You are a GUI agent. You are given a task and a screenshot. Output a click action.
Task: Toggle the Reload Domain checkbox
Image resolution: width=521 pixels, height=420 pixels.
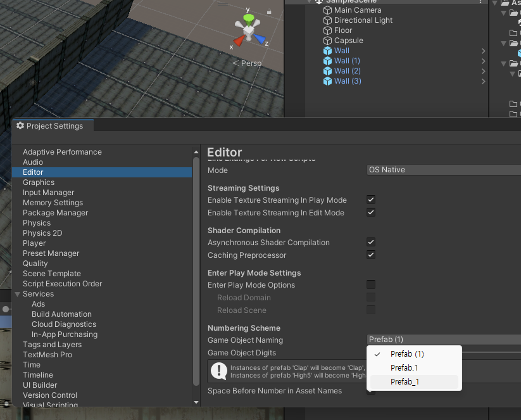pyautogui.click(x=371, y=297)
